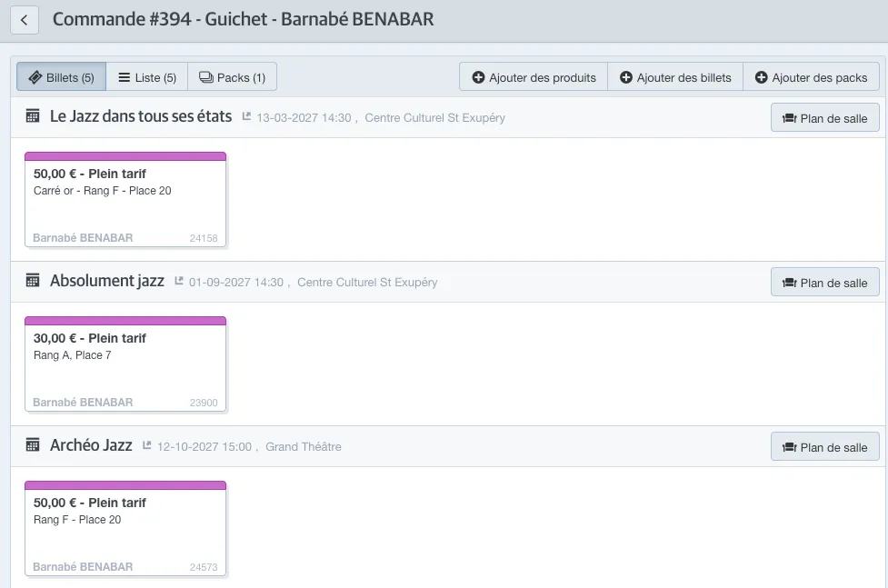Screen dimensions: 888x588
Task: Click calendar icon of Archéo Jazz
Action: [33, 445]
